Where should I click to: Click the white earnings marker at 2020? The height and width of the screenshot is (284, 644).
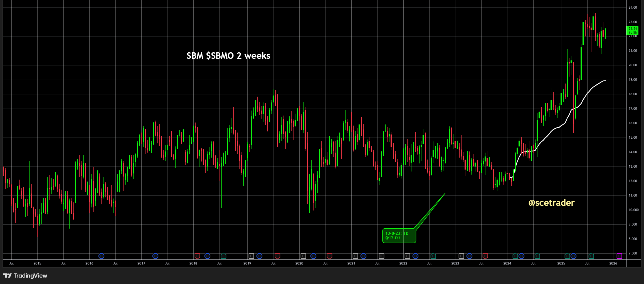303,256
